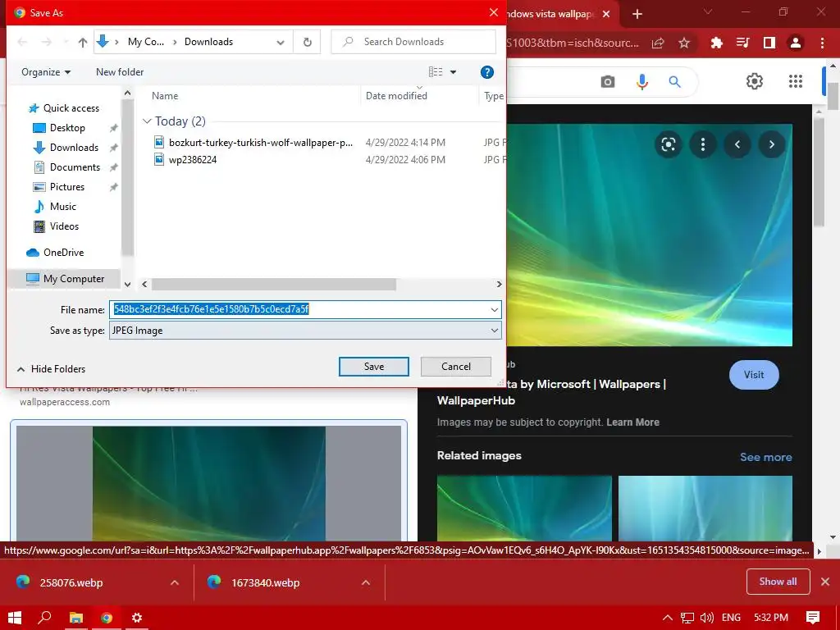840x630 pixels.
Task: Open Chrome Extensions puzzle icon
Action: pos(716,43)
